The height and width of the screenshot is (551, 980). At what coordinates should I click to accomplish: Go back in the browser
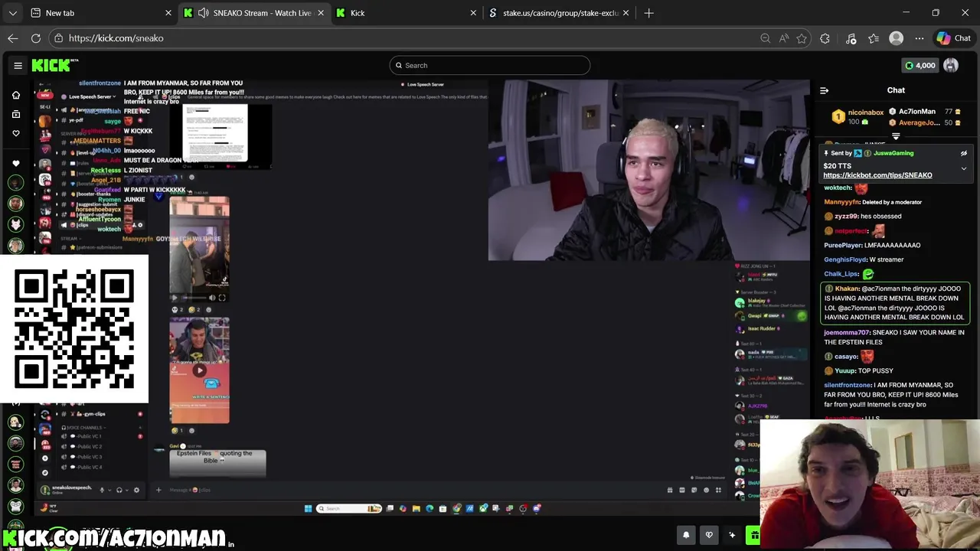point(13,37)
